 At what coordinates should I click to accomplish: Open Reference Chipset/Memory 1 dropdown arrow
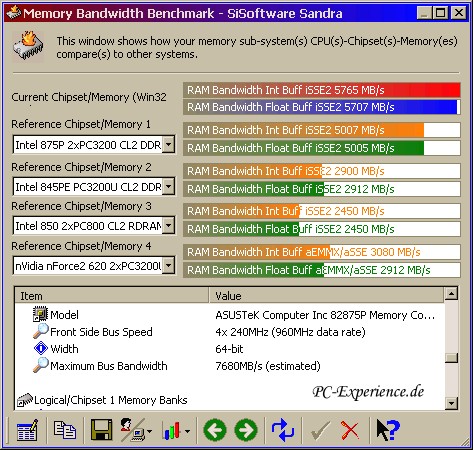pyautogui.click(x=169, y=145)
